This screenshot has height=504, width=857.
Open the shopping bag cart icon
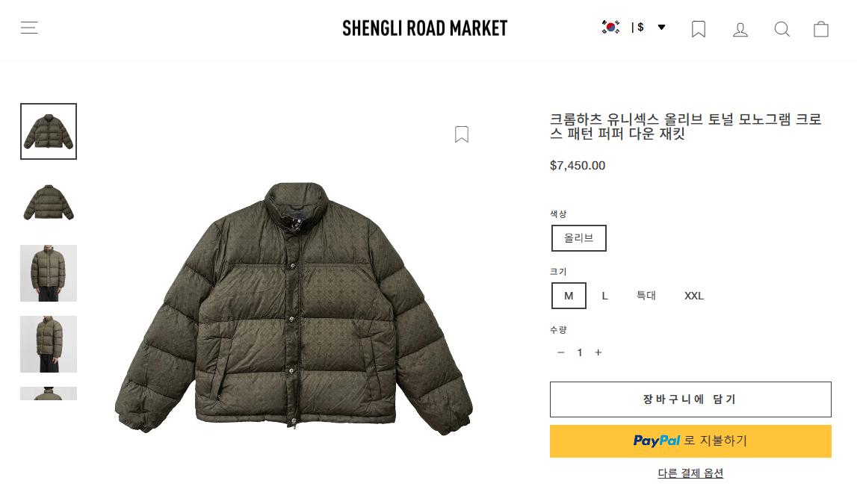821,29
